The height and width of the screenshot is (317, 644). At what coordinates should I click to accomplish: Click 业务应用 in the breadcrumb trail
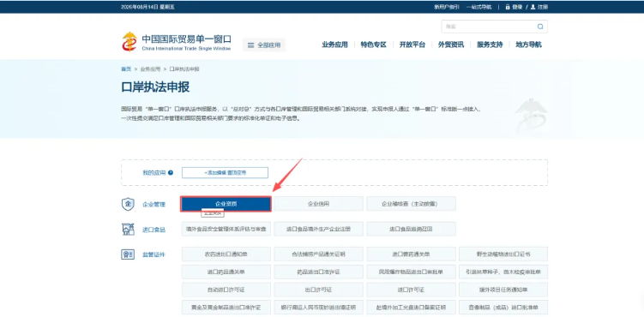tap(150, 69)
